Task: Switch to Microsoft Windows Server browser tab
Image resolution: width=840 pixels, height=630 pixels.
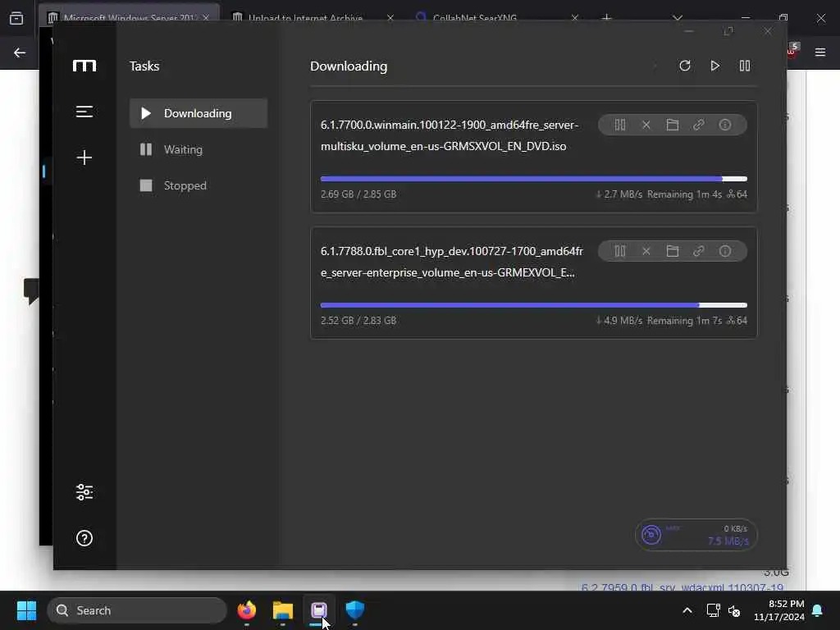Action: coord(129,18)
